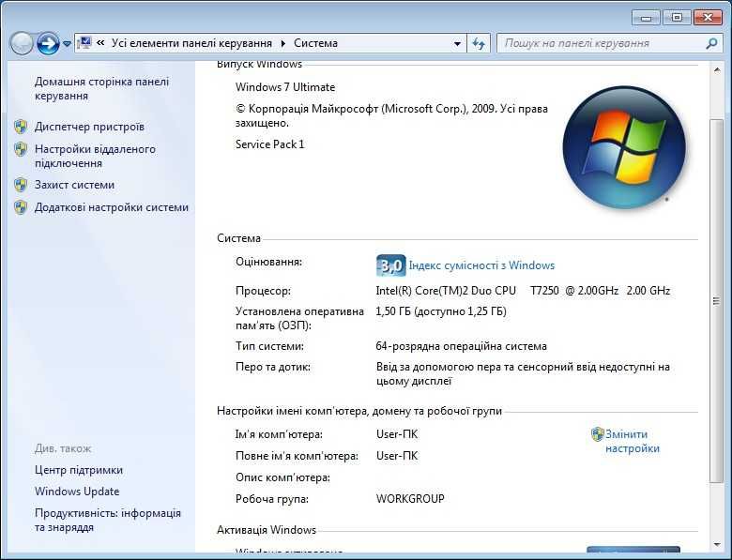Open the recent pages dropdown arrow
Viewport: 732px width, 560px height.
[67, 44]
